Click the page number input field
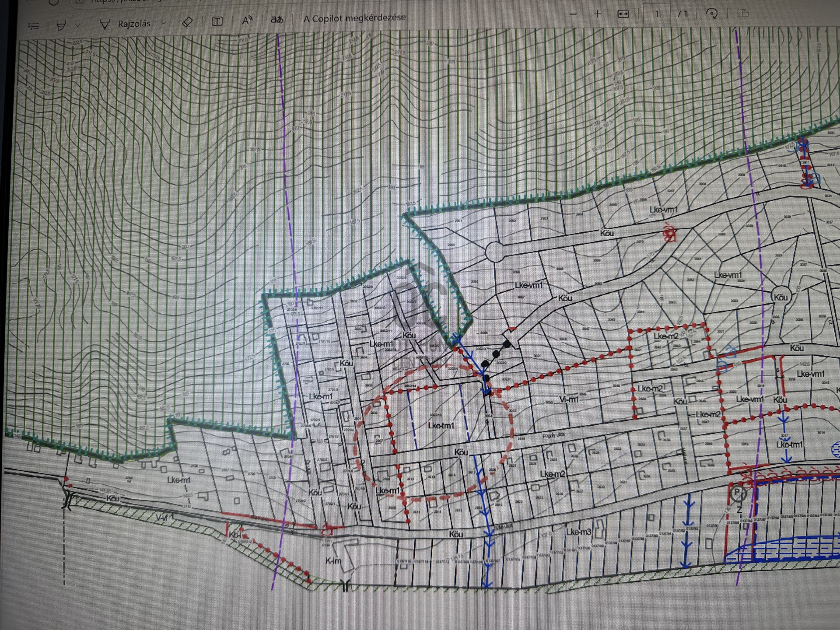Image resolution: width=840 pixels, height=630 pixels. tap(657, 14)
